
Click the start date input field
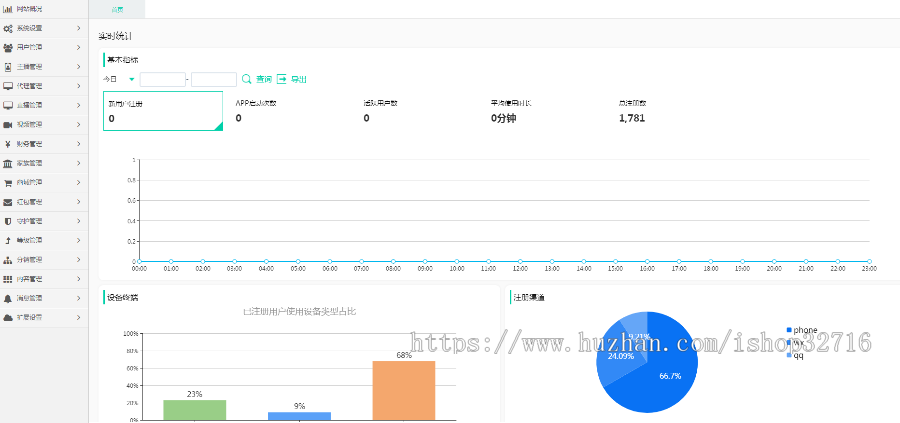[x=162, y=79]
